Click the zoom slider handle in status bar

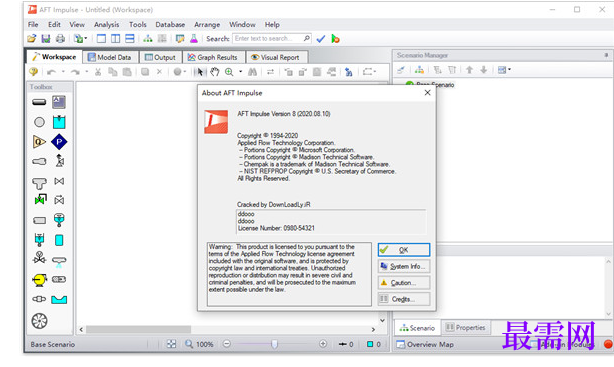274,344
